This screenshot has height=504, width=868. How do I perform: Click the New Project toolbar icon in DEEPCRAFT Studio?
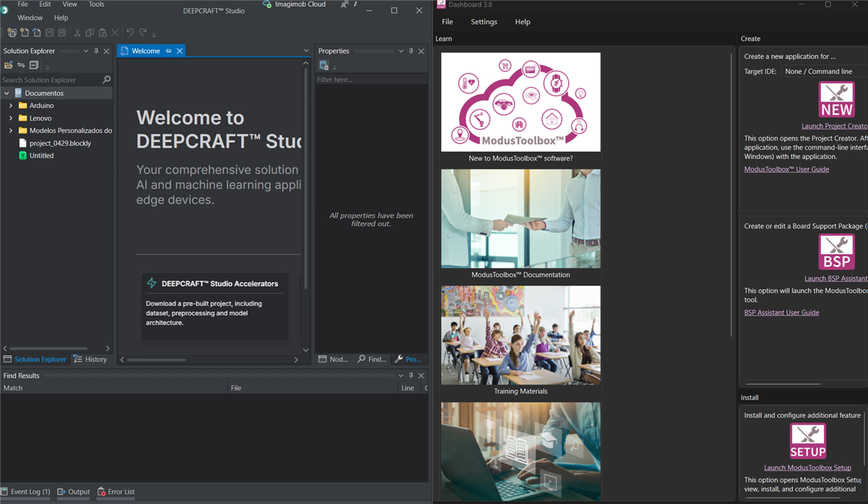[12, 33]
